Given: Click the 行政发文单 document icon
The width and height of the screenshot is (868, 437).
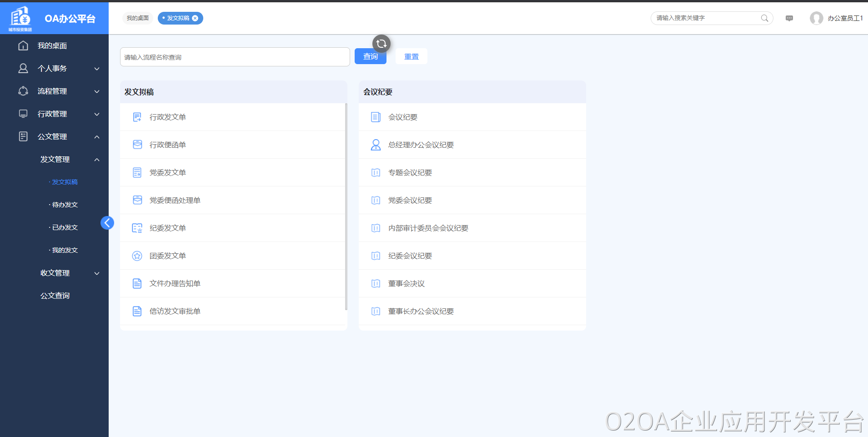Looking at the screenshot, I should (x=137, y=117).
